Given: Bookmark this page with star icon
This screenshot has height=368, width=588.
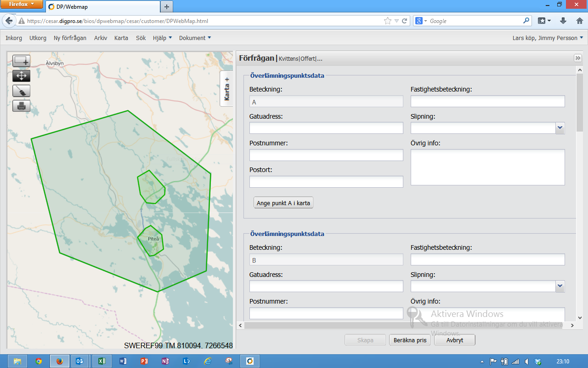Looking at the screenshot, I should [388, 21].
